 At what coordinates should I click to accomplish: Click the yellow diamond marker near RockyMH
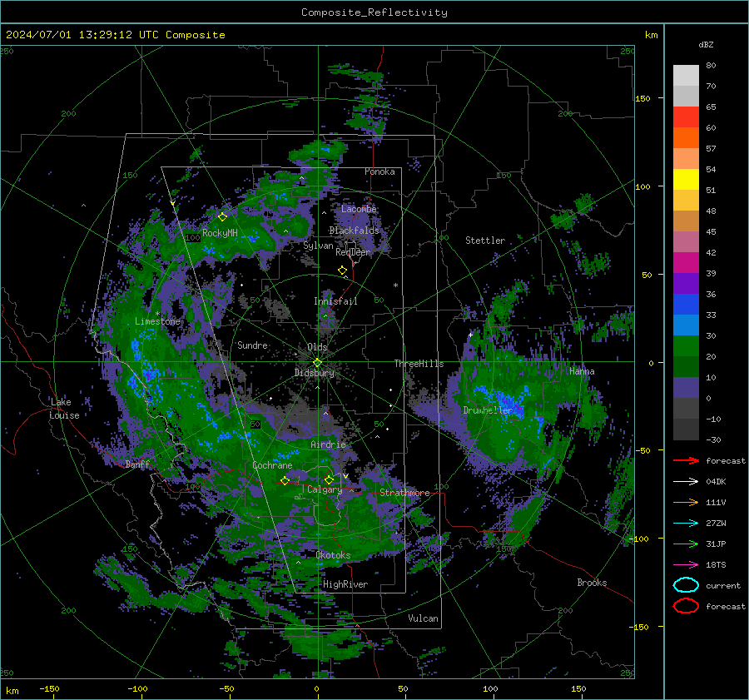(x=222, y=217)
